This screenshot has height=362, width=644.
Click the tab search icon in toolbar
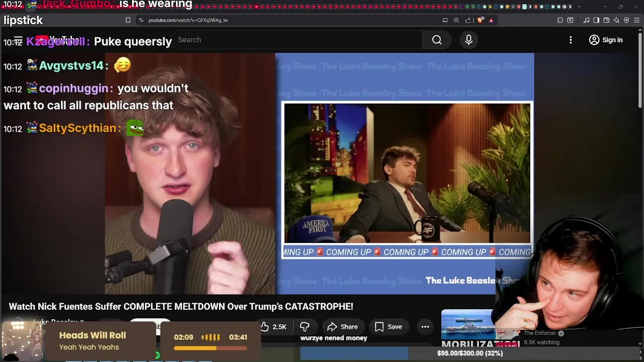(570, 20)
